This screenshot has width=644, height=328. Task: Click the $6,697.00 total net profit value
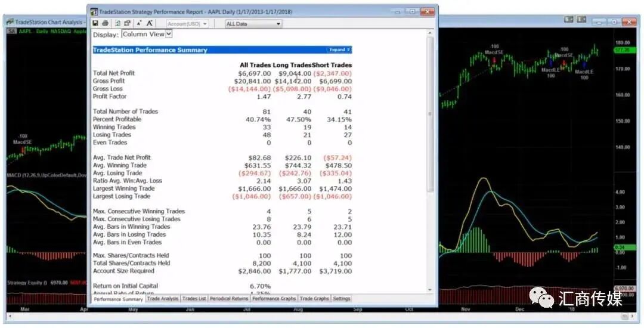click(x=254, y=73)
